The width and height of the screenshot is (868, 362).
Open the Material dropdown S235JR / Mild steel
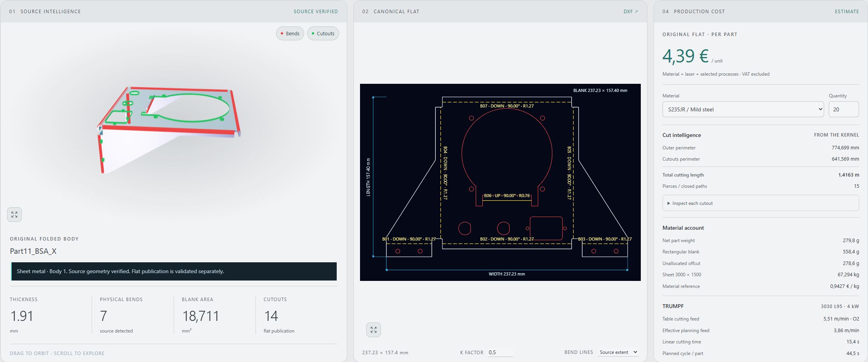[743, 109]
